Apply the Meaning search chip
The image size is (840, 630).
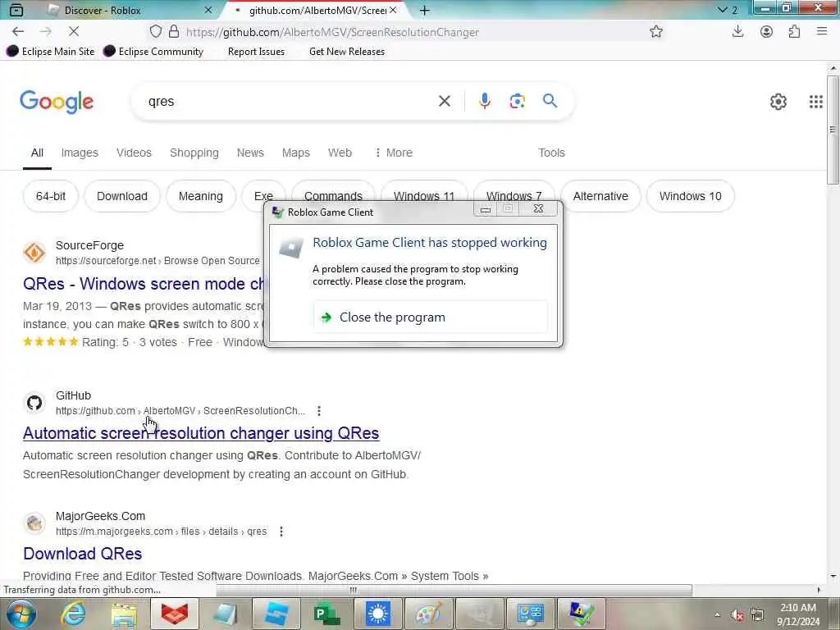tap(201, 196)
